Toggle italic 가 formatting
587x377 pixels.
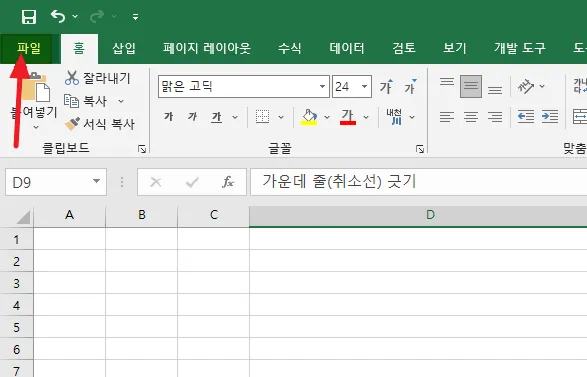pos(192,117)
